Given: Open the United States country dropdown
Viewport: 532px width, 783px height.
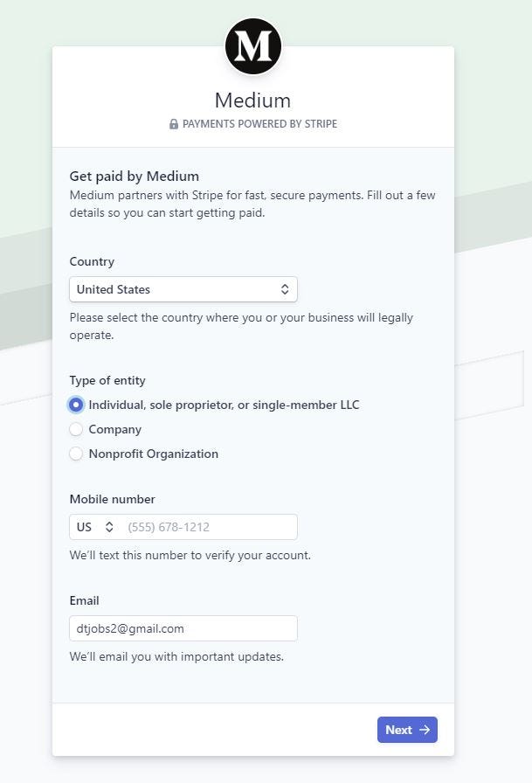Looking at the screenshot, I should [183, 289].
